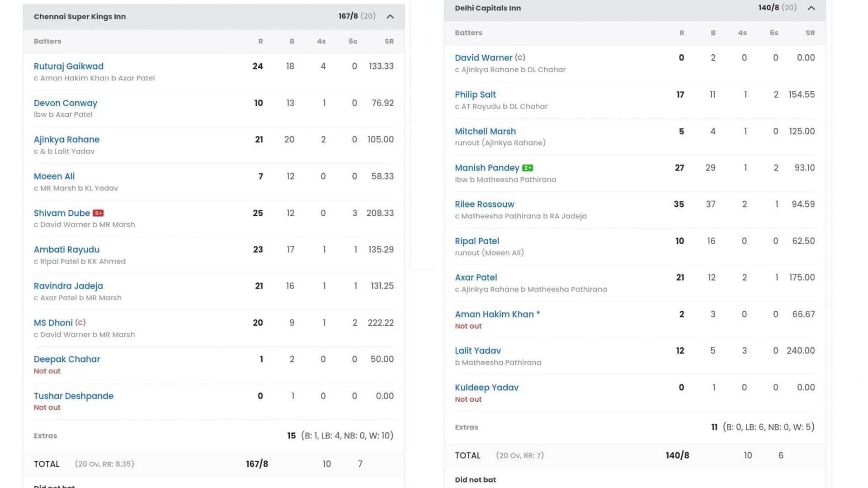The height and width of the screenshot is (488, 868).
Task: Click on Axar Patel's name
Action: coord(476,278)
